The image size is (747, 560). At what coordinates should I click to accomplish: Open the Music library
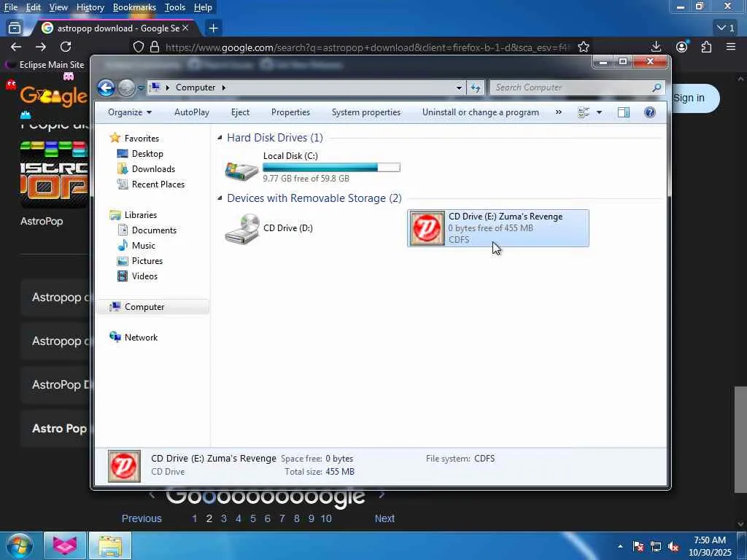[x=143, y=246]
